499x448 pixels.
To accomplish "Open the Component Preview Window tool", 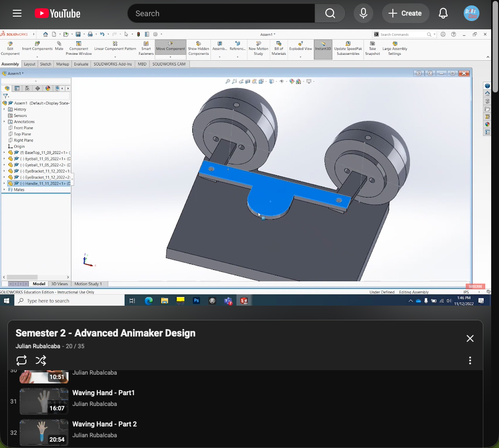I will [x=79, y=48].
